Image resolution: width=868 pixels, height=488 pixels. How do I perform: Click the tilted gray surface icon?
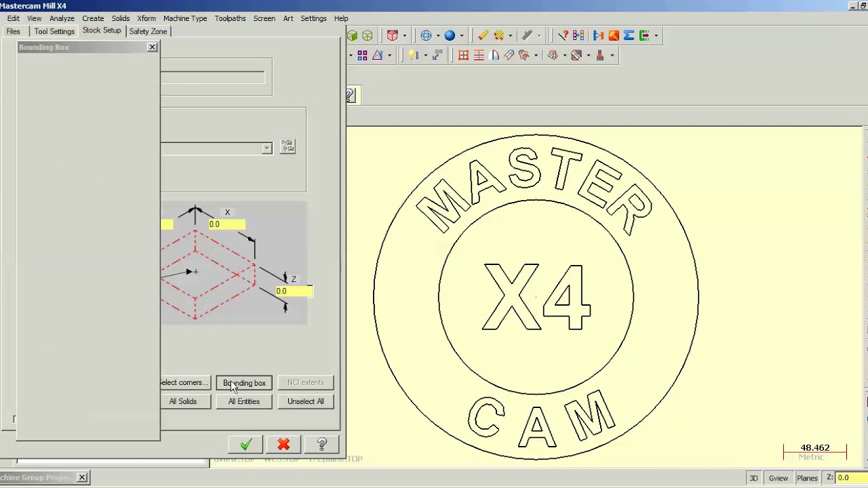coord(509,55)
